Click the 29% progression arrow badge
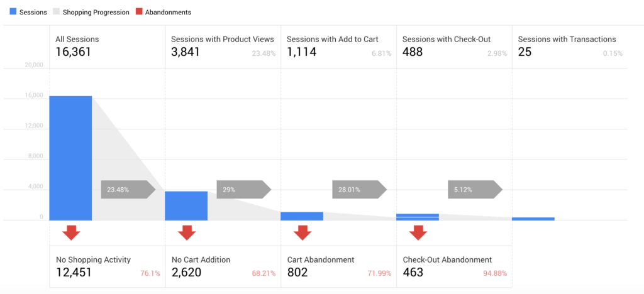Screen dimensions: 644x294 (x=244, y=190)
